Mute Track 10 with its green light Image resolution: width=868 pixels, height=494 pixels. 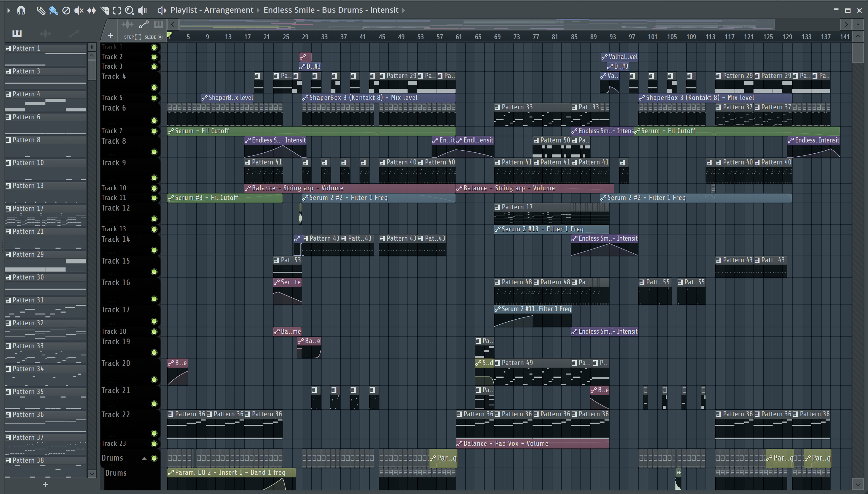pos(154,188)
